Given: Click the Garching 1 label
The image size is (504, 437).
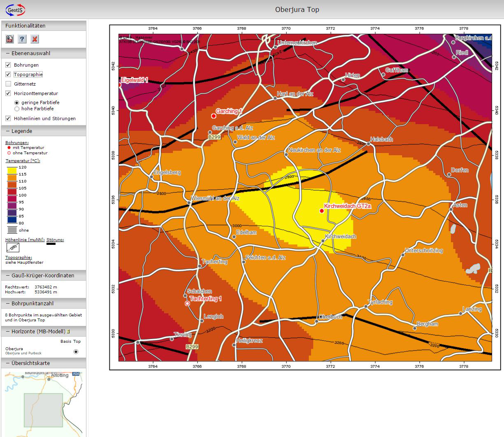Looking at the screenshot, I should click(x=229, y=111).
